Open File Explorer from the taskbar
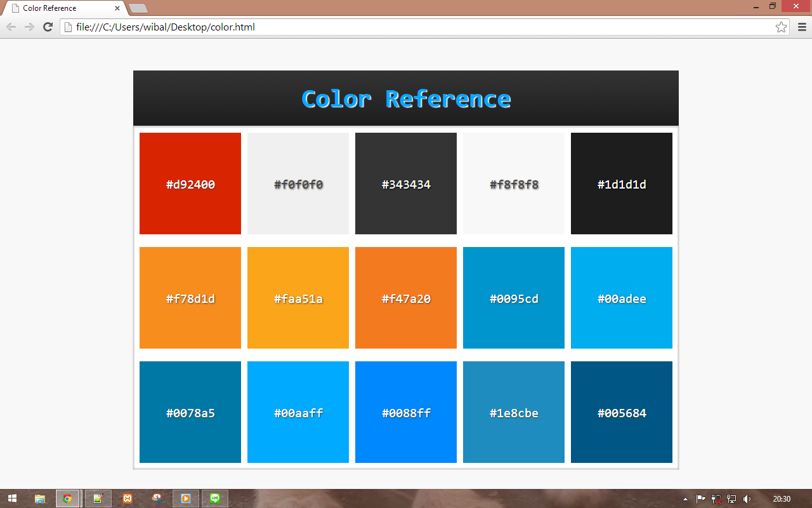Viewport: 812px width, 508px height. point(39,498)
